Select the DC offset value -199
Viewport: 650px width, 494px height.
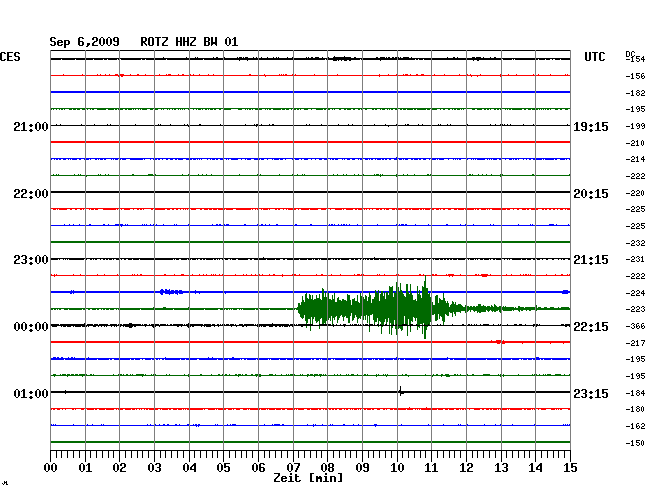click(635, 126)
